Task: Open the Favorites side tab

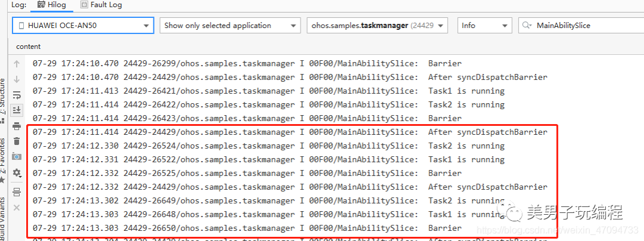Action: 2,160
